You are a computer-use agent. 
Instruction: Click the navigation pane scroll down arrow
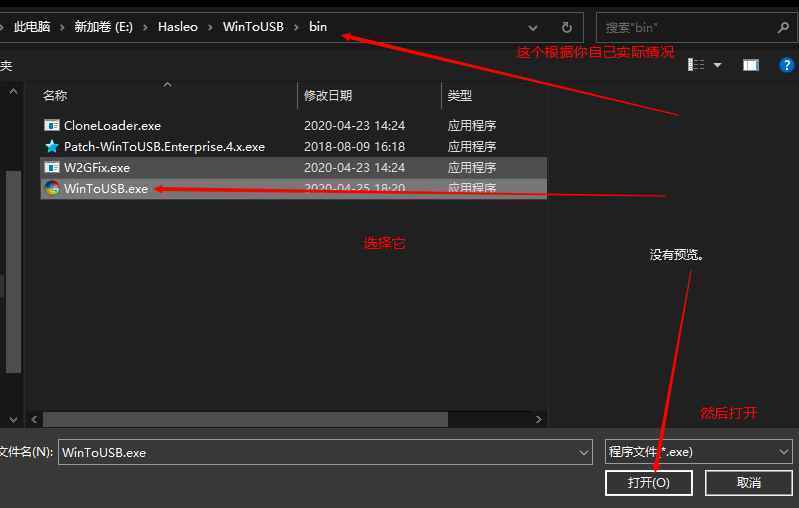(x=13, y=420)
